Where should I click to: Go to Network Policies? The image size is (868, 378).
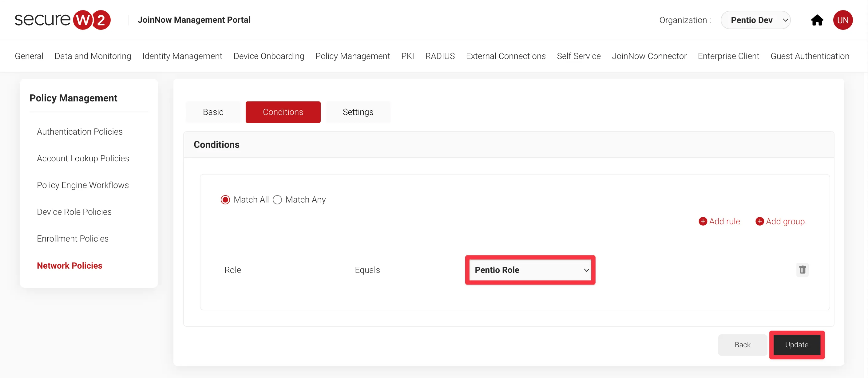(69, 266)
